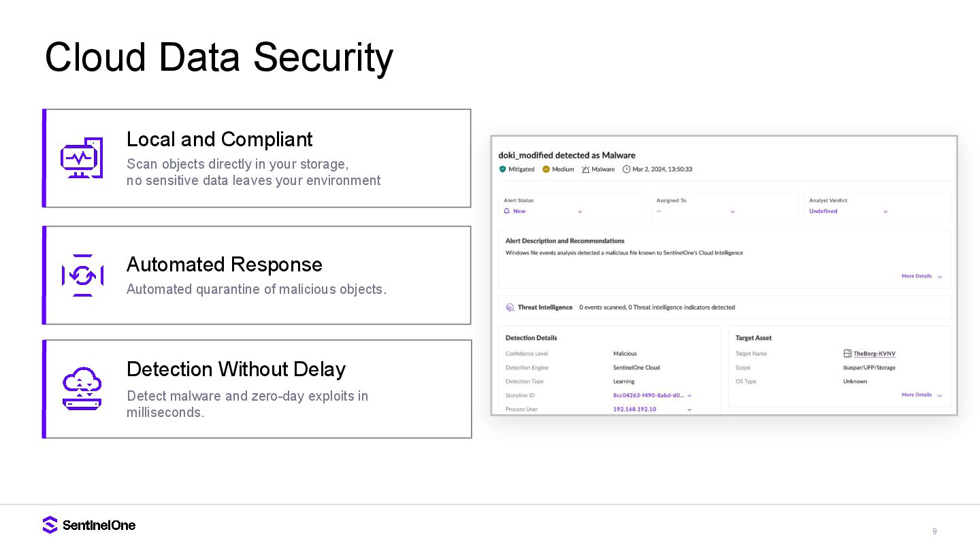Image resolution: width=980 pixels, height=551 pixels.
Task: Expand More Details under Alert Description
Action: click(x=921, y=276)
